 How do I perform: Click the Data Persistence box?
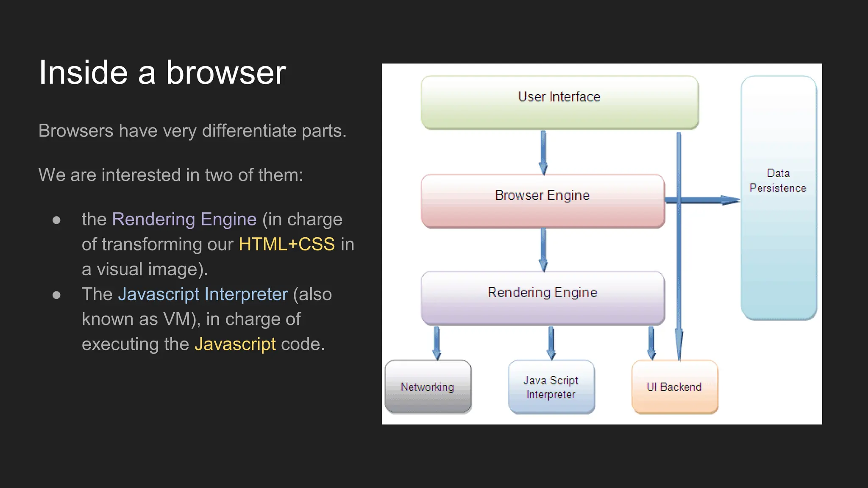point(778,198)
